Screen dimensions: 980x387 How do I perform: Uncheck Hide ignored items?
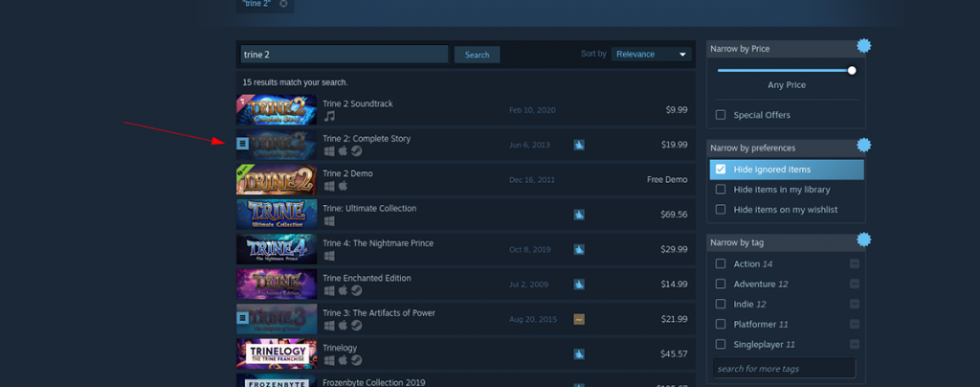tap(721, 170)
